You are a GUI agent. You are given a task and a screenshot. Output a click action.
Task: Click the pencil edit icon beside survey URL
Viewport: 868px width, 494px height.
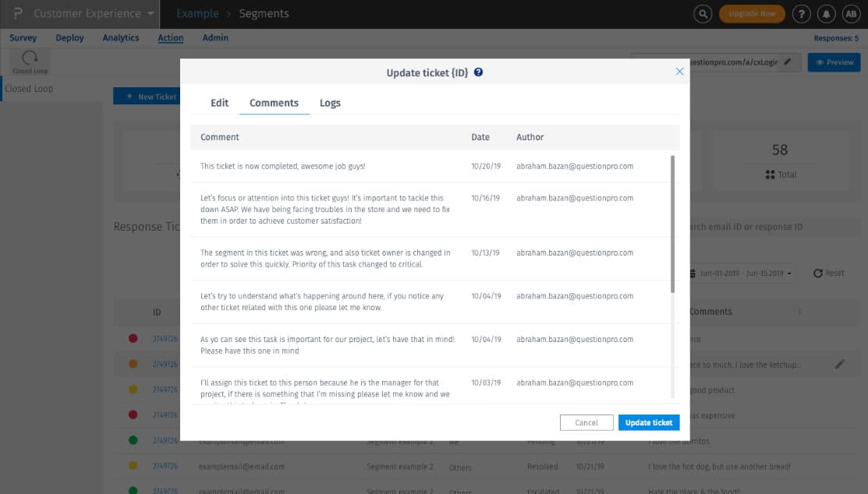pos(787,62)
